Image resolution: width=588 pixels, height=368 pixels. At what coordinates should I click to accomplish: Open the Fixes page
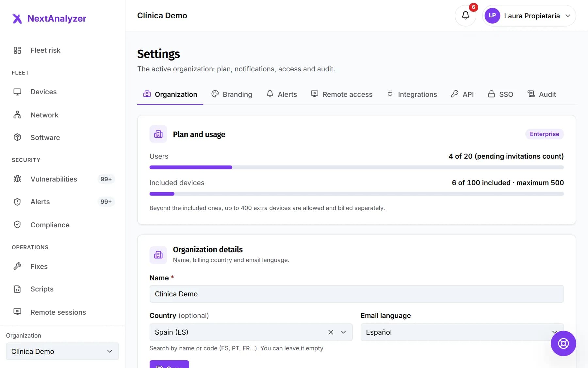(x=62, y=266)
